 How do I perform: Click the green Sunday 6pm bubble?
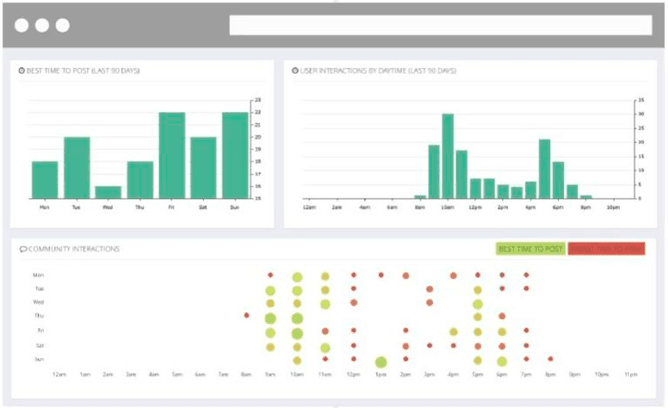coord(502,362)
